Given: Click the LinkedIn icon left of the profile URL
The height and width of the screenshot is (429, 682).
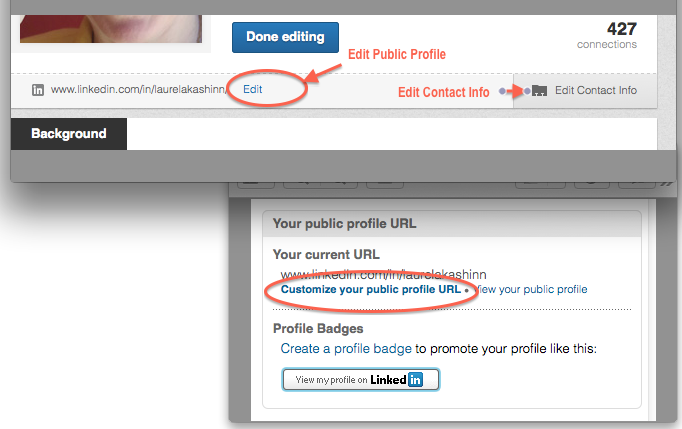Looking at the screenshot, I should click(38, 90).
